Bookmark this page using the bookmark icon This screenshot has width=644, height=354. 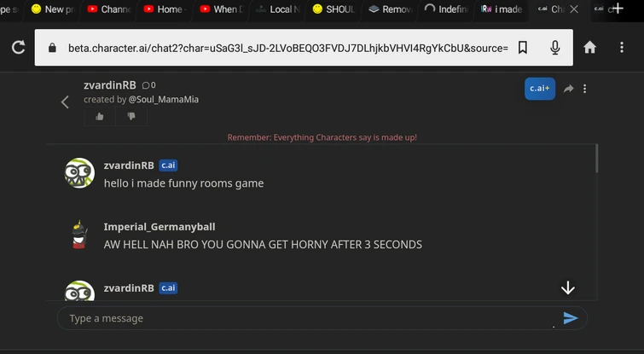pyautogui.click(x=522, y=48)
